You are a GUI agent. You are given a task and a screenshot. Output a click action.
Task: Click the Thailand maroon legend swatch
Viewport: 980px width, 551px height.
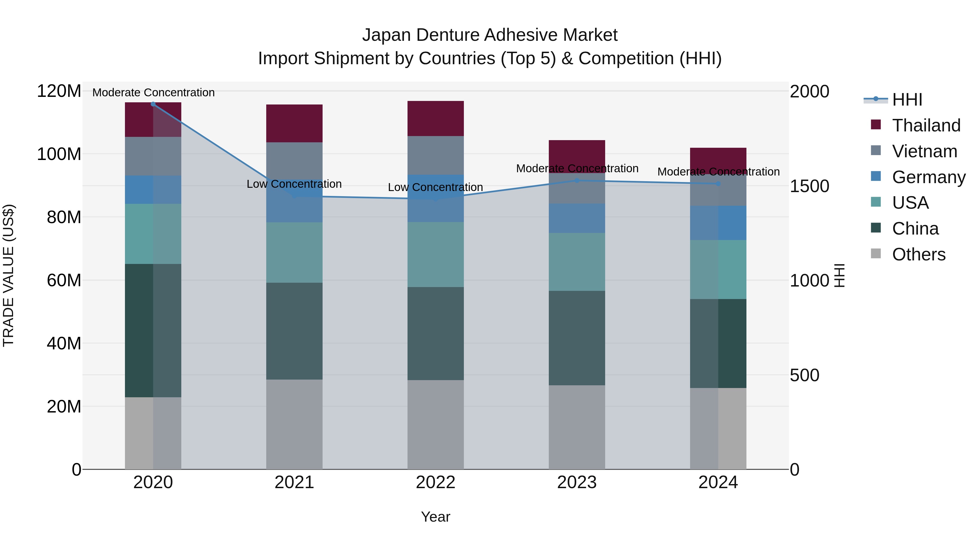click(x=876, y=124)
